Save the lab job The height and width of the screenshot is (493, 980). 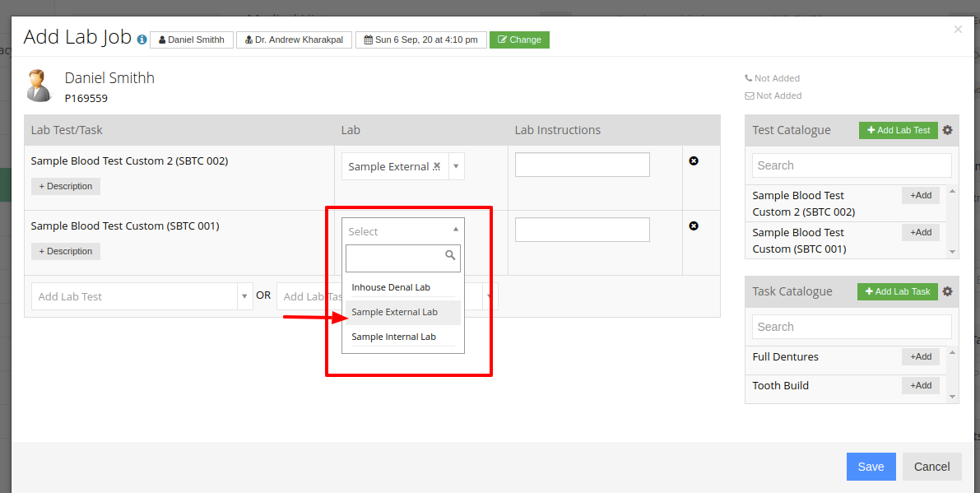(x=871, y=467)
